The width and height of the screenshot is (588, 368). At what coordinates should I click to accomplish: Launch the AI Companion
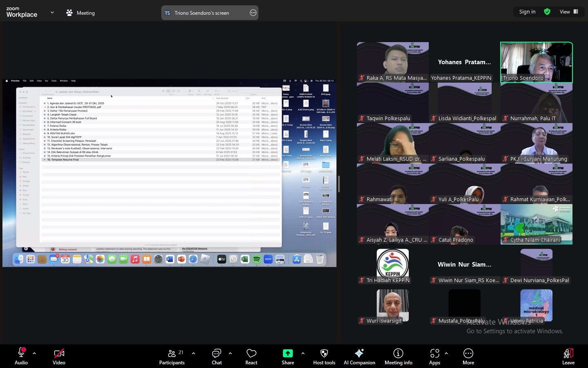(x=359, y=357)
